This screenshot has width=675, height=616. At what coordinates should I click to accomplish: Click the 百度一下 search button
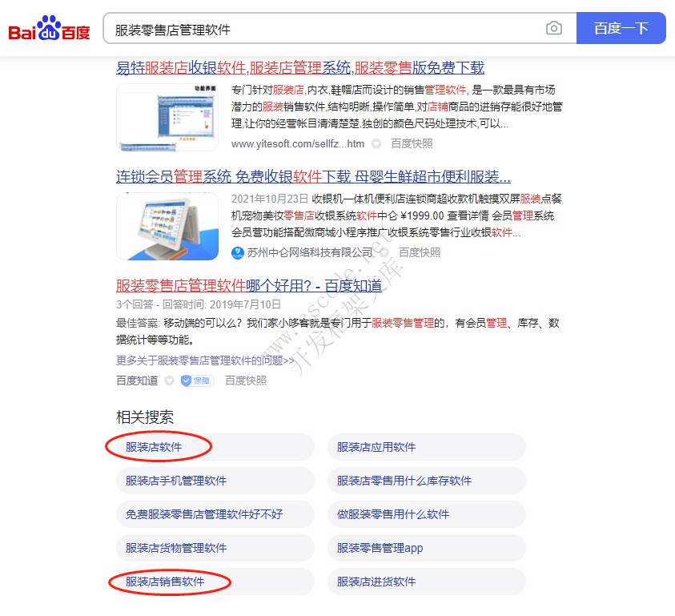621,28
